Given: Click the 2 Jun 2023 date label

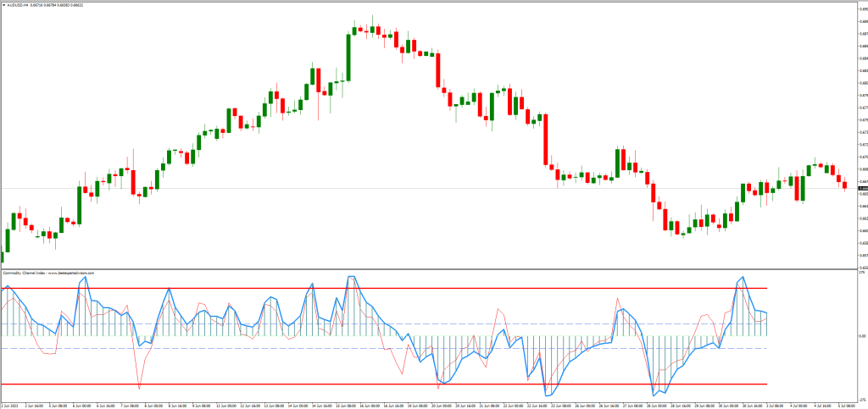Looking at the screenshot, I should click(x=10, y=406).
